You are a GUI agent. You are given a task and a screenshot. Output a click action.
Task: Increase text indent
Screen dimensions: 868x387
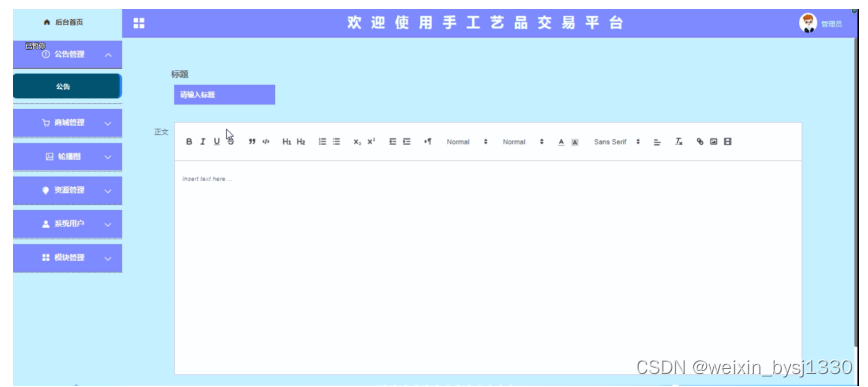tap(406, 142)
